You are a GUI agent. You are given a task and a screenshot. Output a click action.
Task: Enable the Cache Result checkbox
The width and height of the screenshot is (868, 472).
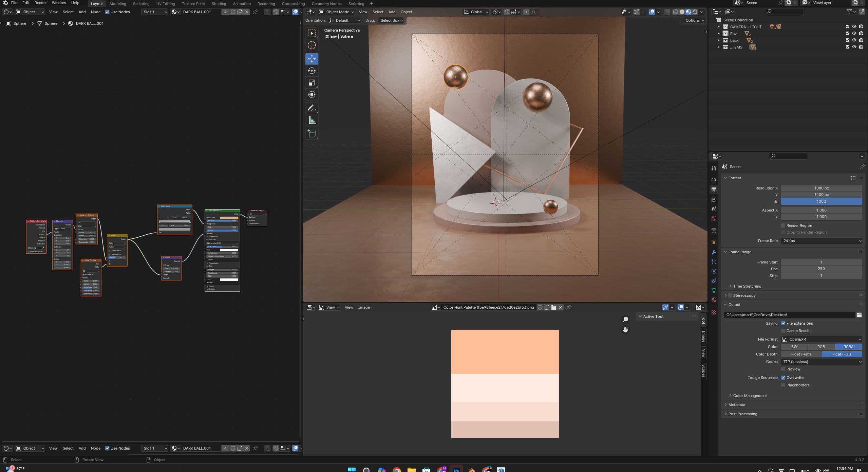point(783,331)
